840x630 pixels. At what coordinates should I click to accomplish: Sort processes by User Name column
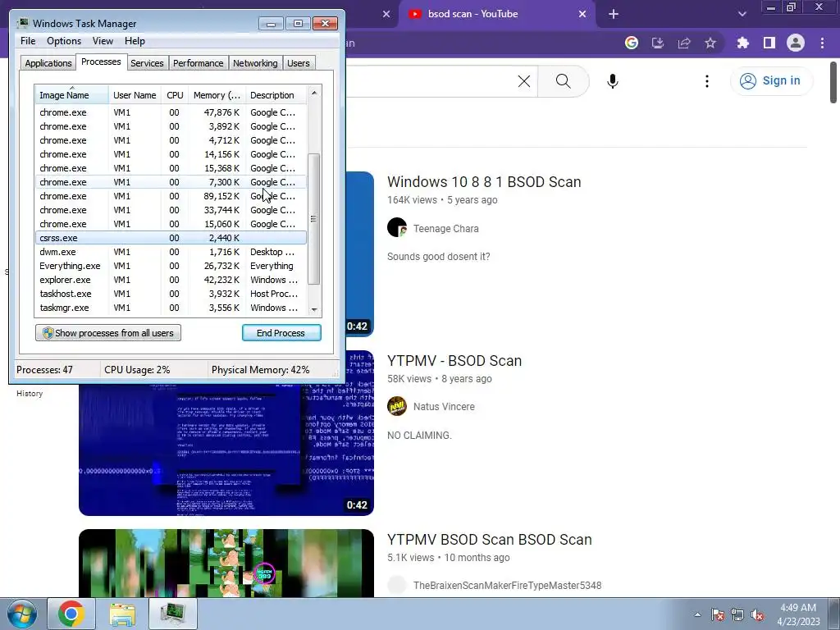click(x=135, y=95)
